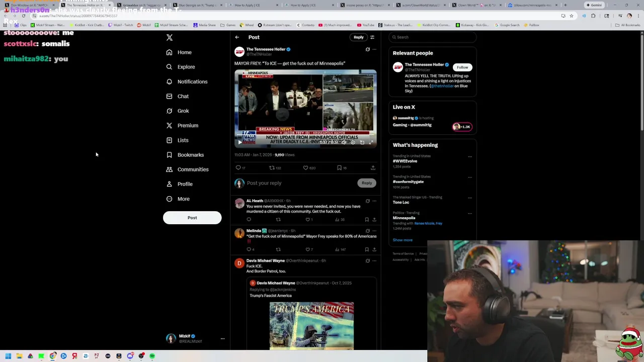The height and width of the screenshot is (362, 644).
Task: Click the Grok icon on the Tennessee Holler post
Action: click(x=367, y=49)
